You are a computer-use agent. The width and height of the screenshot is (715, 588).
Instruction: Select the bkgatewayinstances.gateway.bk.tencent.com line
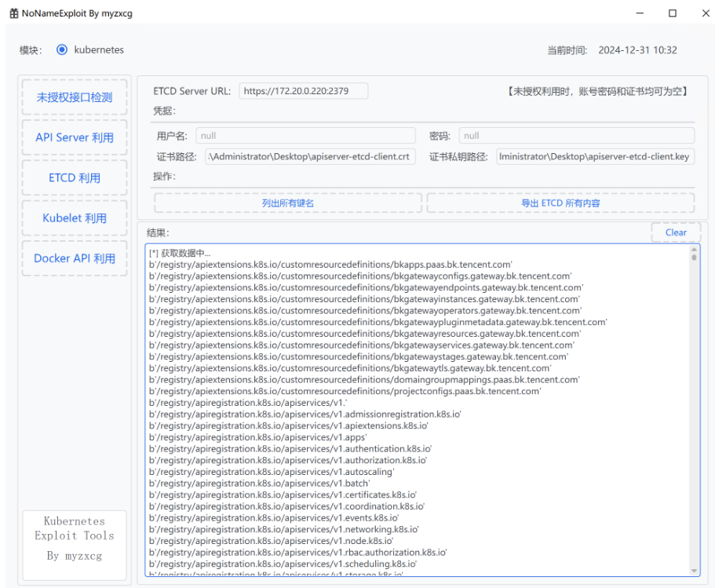[364, 299]
